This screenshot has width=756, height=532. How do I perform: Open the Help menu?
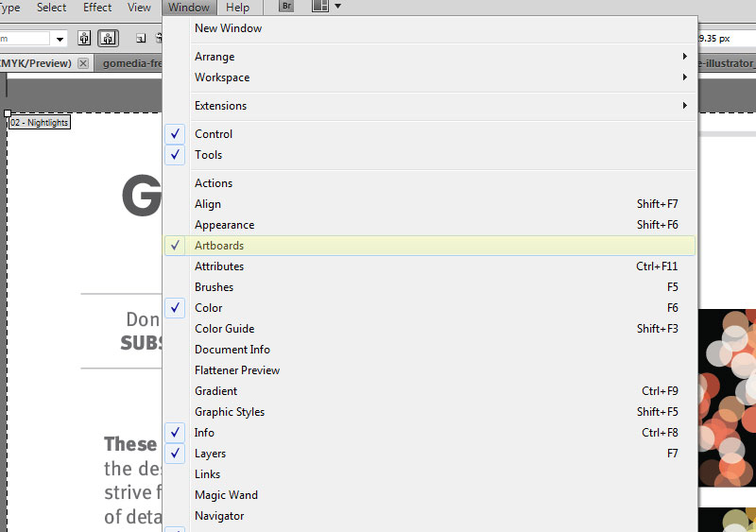(238, 8)
